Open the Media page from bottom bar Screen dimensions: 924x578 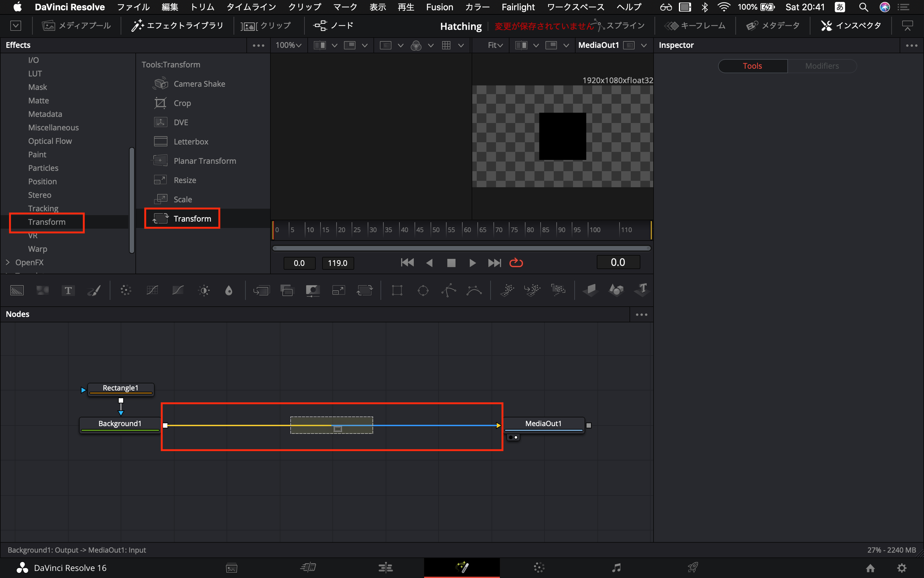(x=231, y=568)
